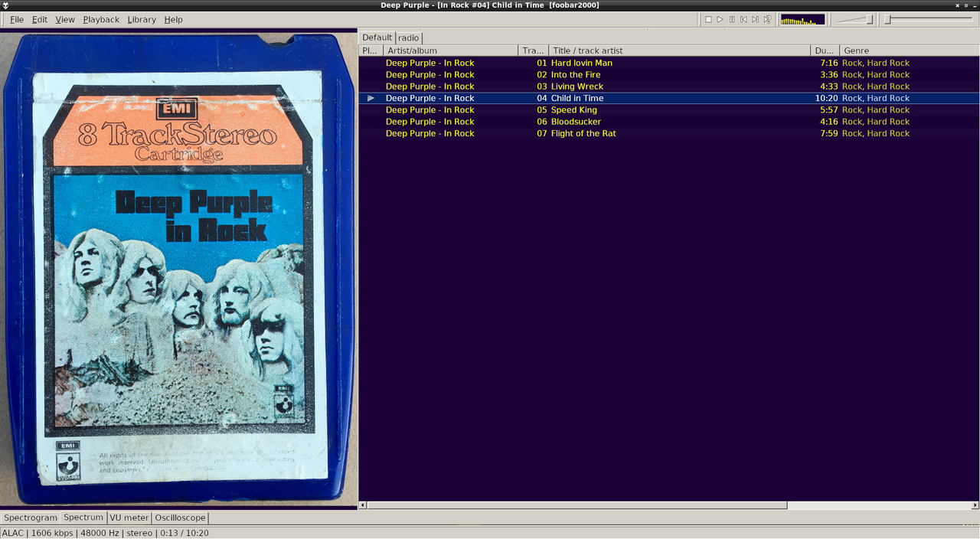Viewport: 980px width, 539px height.
Task: Select the Spectrum visualisation tab
Action: coord(83,518)
